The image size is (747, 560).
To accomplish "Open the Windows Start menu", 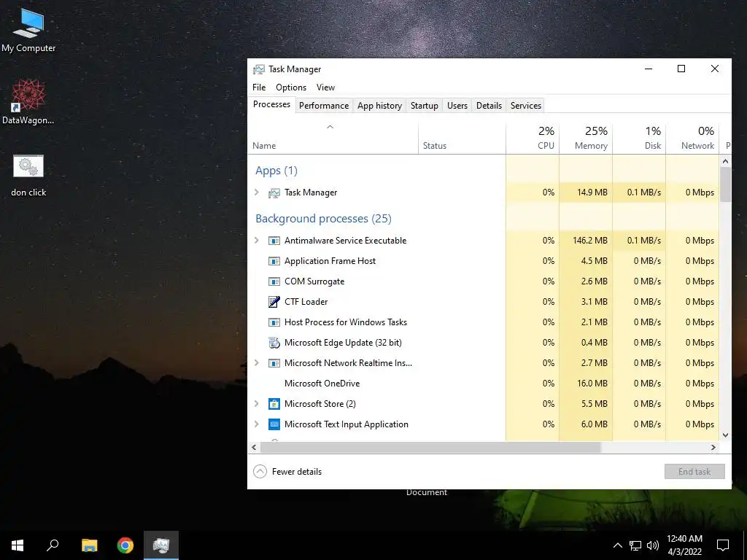I will tap(18, 545).
